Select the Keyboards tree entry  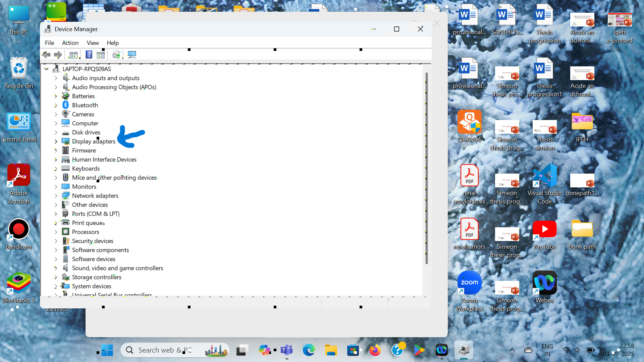(x=86, y=169)
